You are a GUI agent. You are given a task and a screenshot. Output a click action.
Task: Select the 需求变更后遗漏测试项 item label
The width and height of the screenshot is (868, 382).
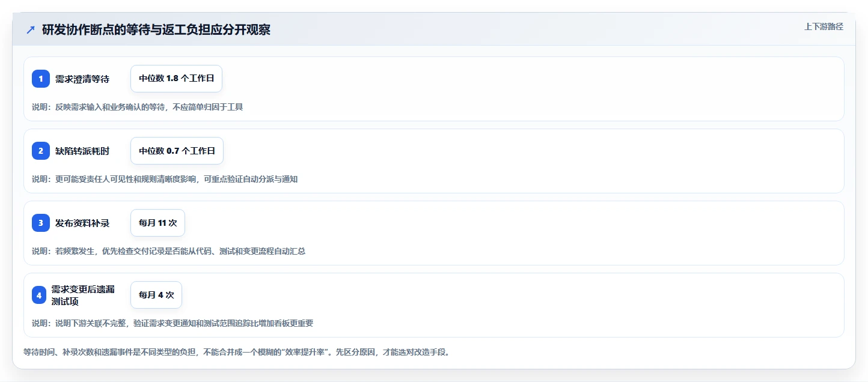[x=83, y=295]
